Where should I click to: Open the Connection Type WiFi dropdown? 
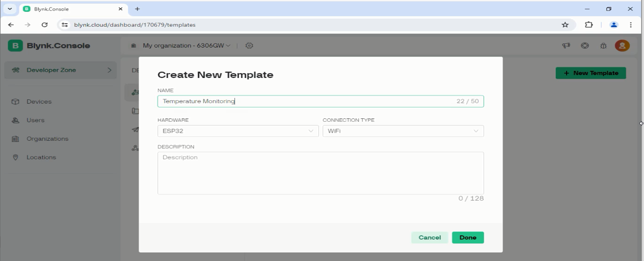click(403, 131)
